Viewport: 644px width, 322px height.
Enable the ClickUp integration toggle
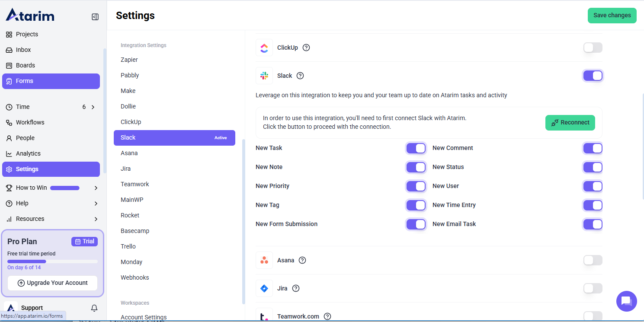point(593,48)
